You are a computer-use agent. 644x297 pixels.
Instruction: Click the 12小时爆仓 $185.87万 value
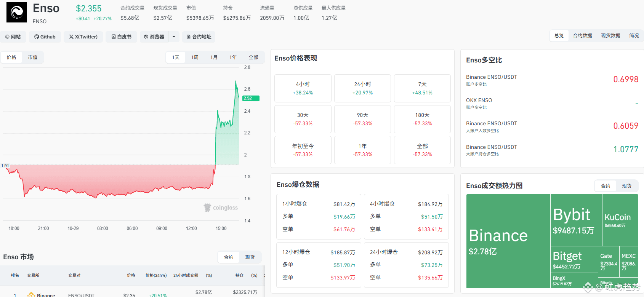(343, 252)
